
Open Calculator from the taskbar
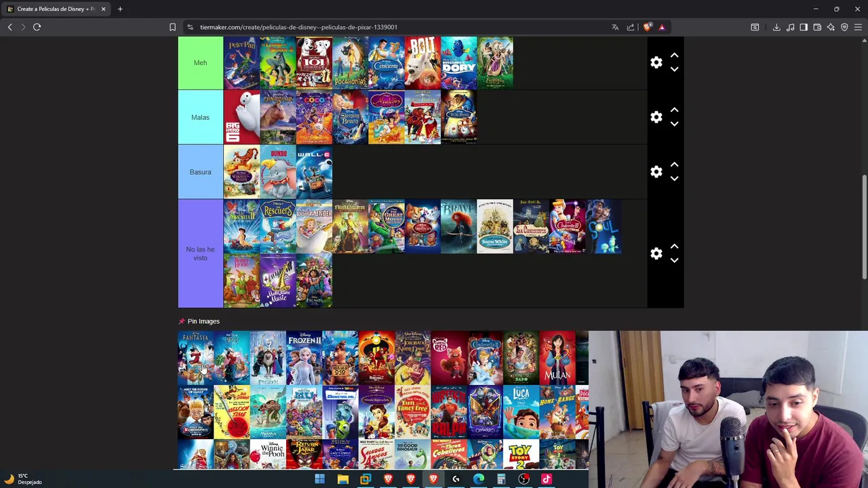click(501, 479)
